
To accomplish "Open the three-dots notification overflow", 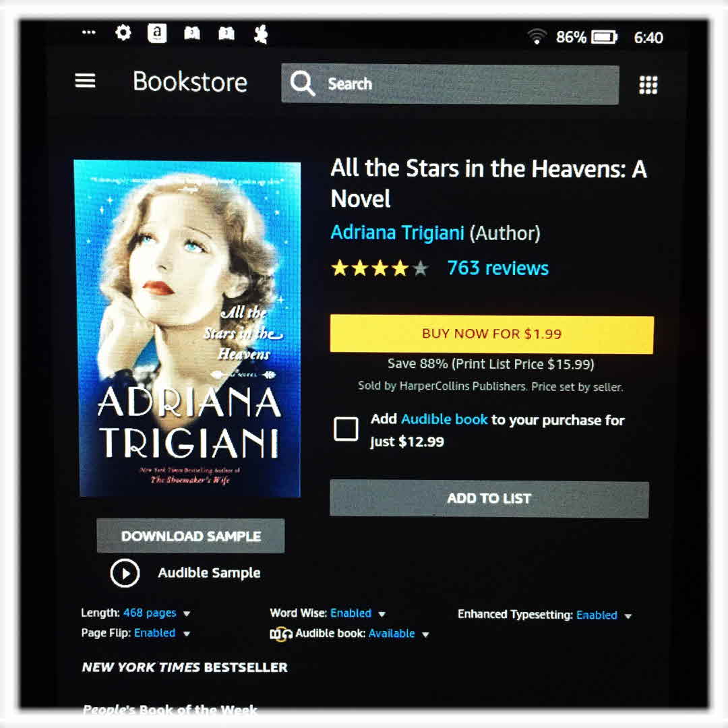I will point(89,32).
